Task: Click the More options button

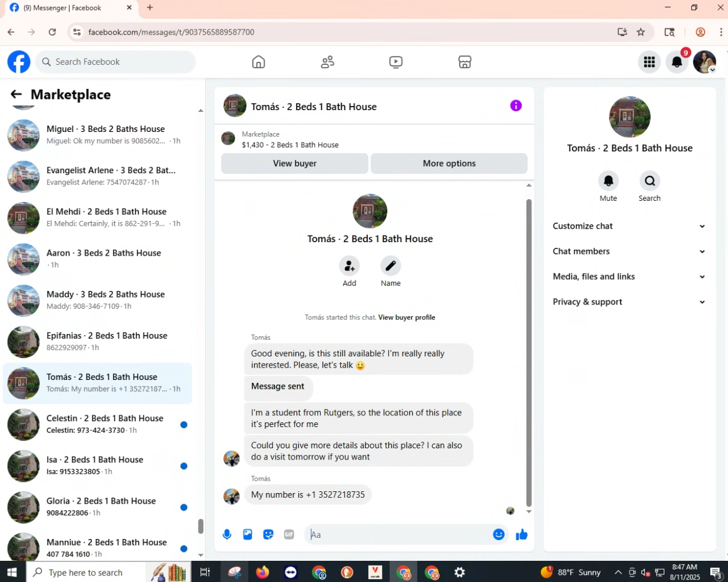Action: click(449, 163)
